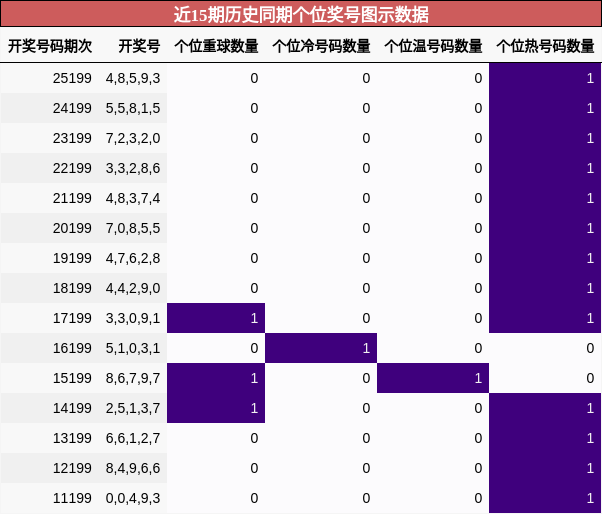Click winning numbers 5,5,8,1,5
This screenshot has width=602, height=514.
coord(133,108)
